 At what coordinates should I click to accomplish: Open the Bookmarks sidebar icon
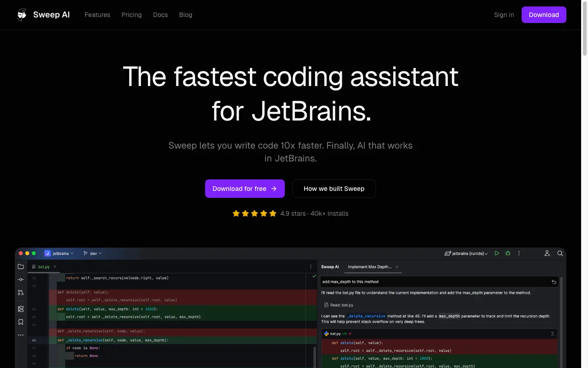click(21, 322)
